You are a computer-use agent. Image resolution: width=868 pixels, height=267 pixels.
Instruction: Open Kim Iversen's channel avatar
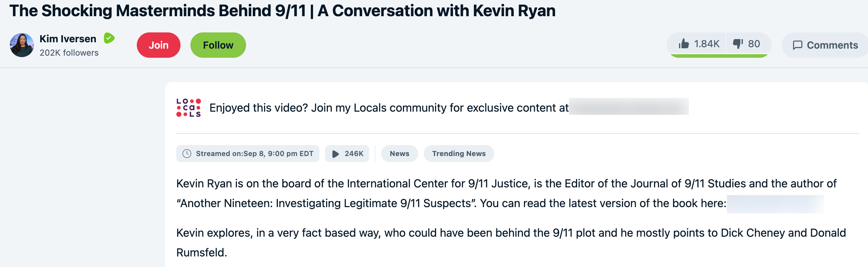pyautogui.click(x=22, y=45)
